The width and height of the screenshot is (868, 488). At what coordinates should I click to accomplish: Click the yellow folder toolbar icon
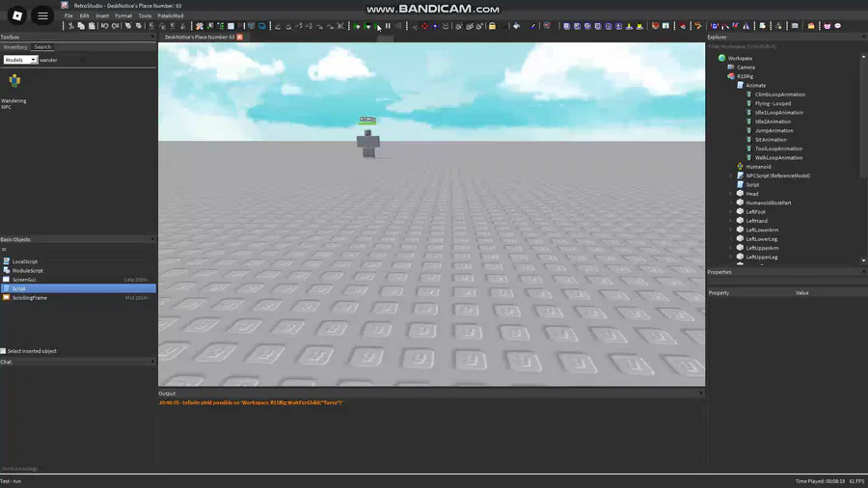pos(811,26)
